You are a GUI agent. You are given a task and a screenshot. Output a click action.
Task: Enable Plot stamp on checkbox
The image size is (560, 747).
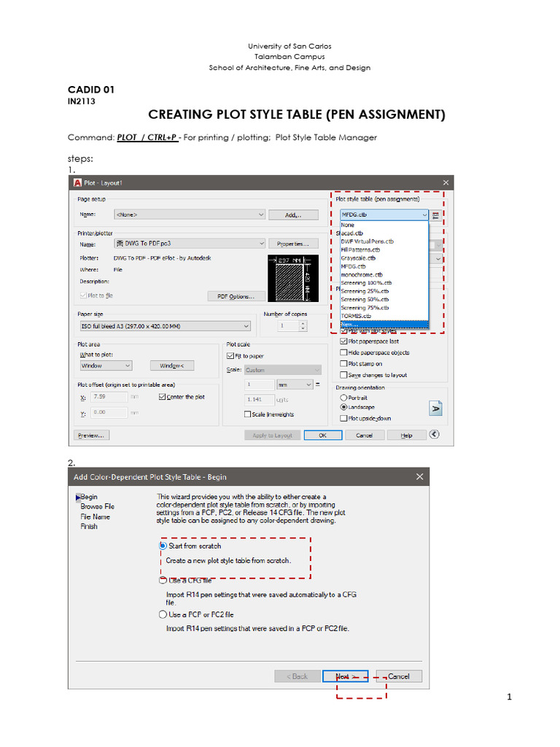click(343, 363)
